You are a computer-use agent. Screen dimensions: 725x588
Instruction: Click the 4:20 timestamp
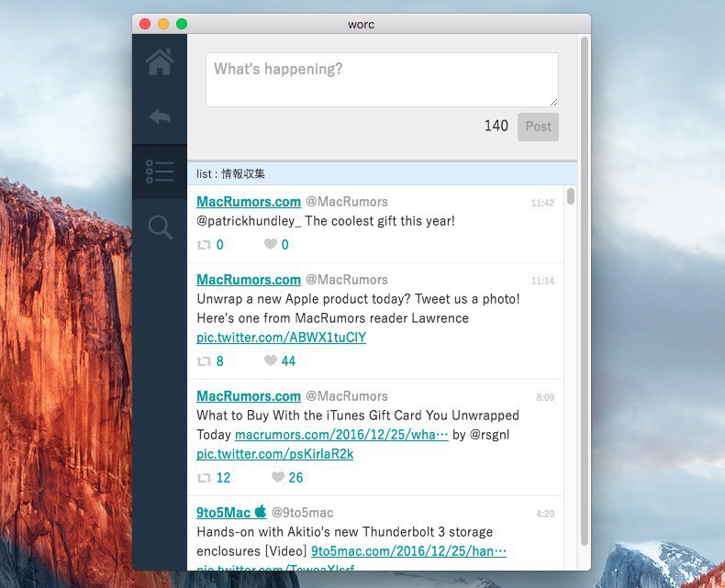[545, 514]
